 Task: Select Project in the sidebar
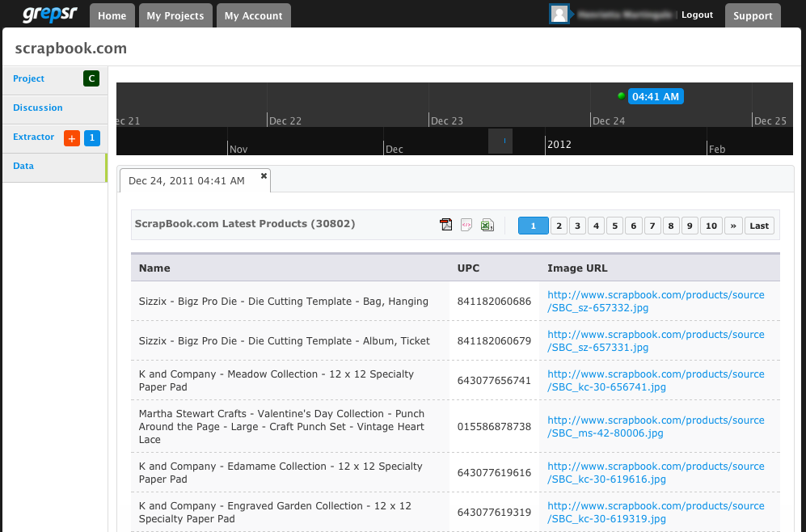click(29, 78)
